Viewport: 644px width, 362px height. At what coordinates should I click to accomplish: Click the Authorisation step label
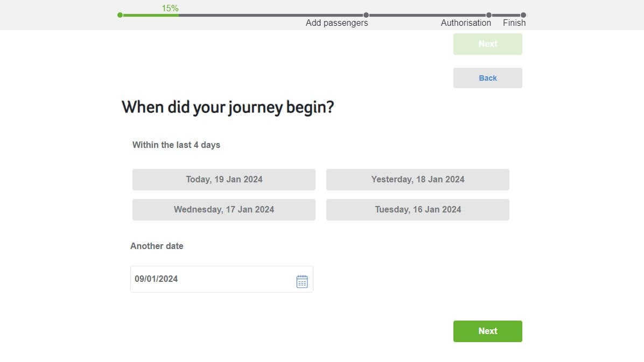(x=466, y=23)
